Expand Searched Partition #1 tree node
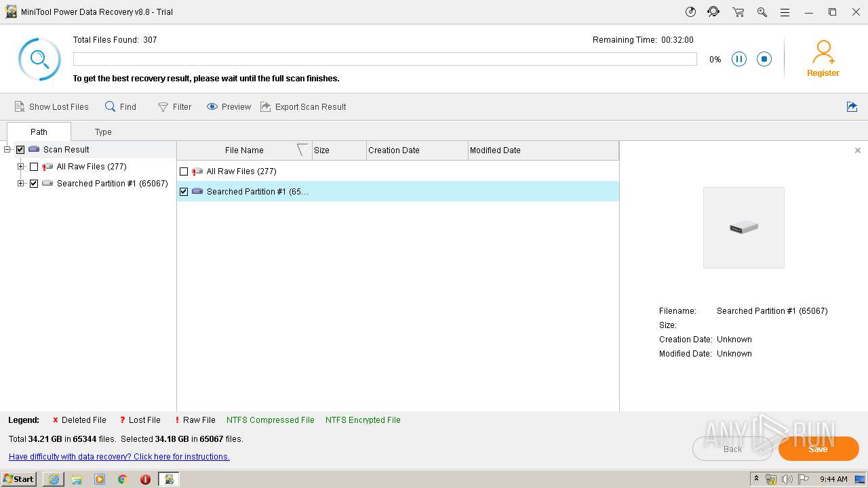This screenshot has width=868, height=488. pos(21,184)
